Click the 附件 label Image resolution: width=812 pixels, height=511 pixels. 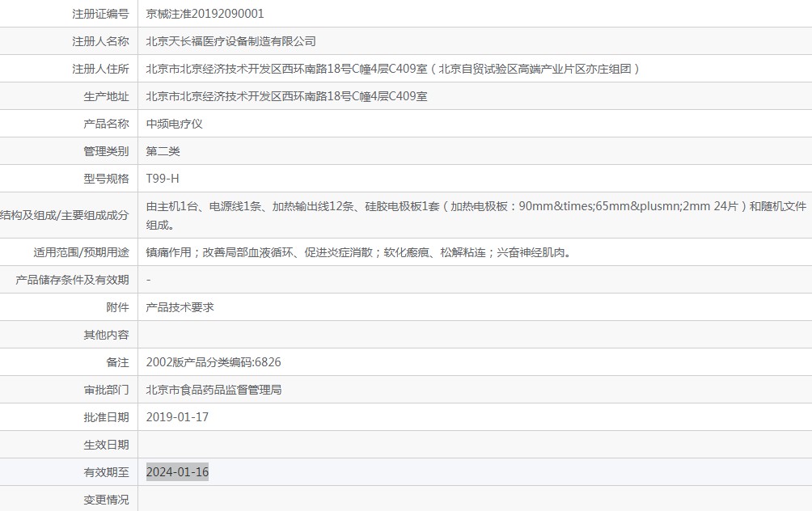tap(117, 307)
